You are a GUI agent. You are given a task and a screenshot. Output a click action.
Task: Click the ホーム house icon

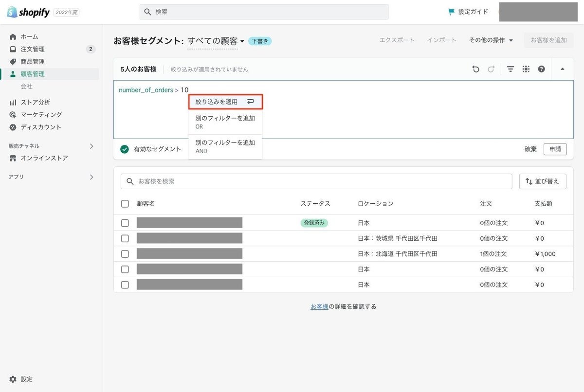[13, 36]
